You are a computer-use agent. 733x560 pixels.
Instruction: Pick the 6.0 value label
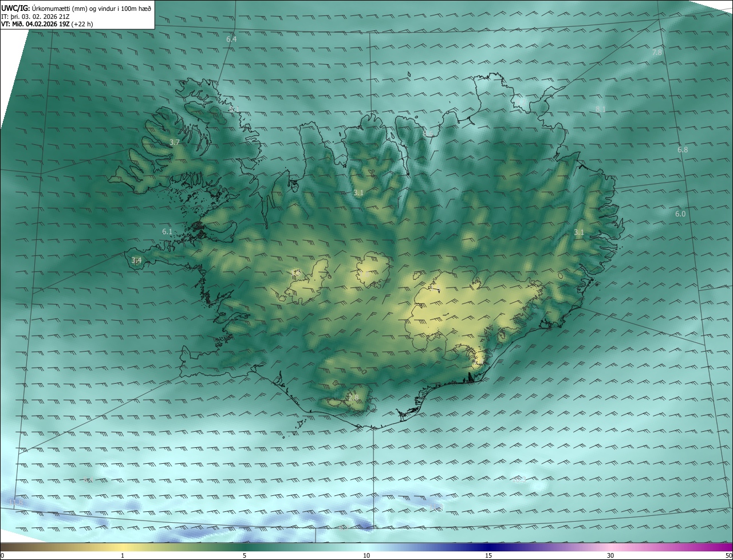click(x=680, y=214)
